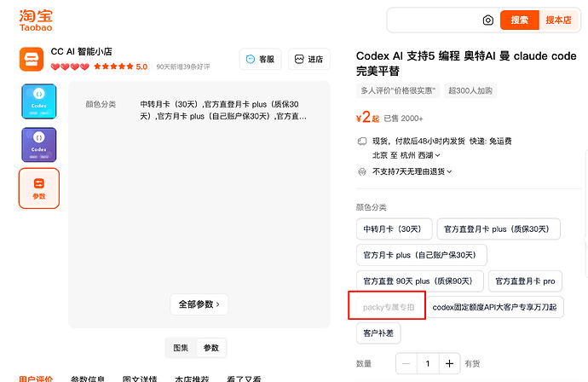Click the Taobao logo
The image size is (588, 382).
click(x=36, y=20)
